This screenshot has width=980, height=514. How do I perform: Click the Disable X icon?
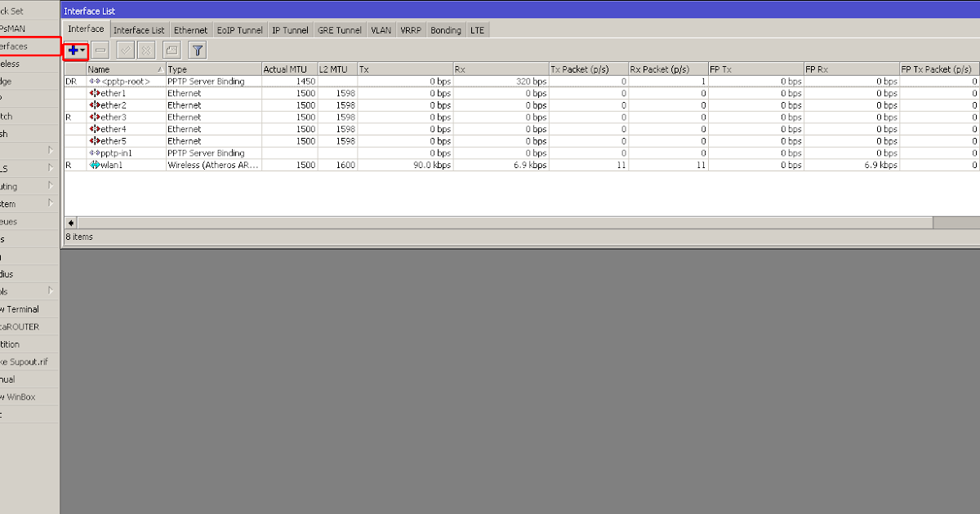(145, 50)
